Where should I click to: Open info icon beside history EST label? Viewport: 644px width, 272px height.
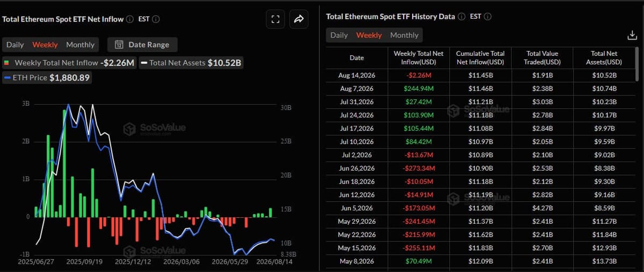[488, 17]
